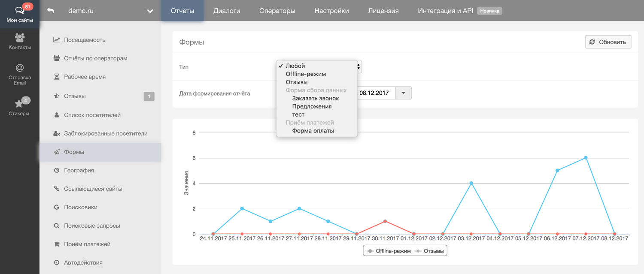644x274 pixels.
Task: Click the Отчёты по операторам group icon
Action: pos(57,58)
